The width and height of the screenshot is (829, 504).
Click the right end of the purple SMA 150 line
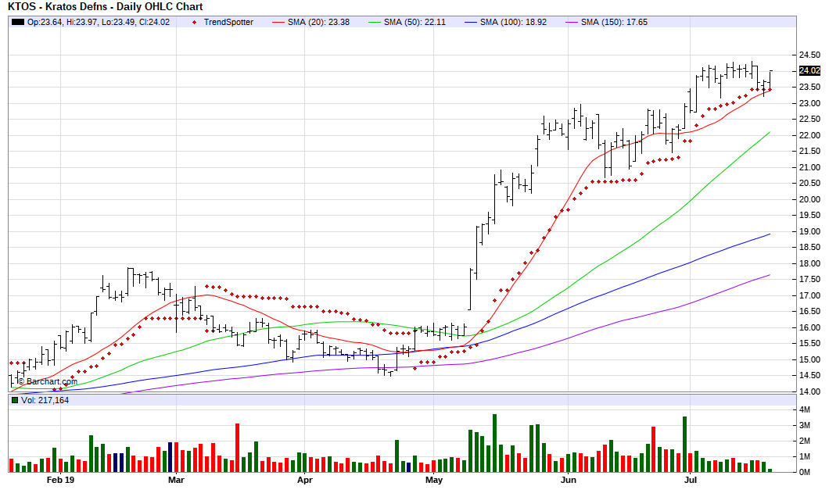770,275
